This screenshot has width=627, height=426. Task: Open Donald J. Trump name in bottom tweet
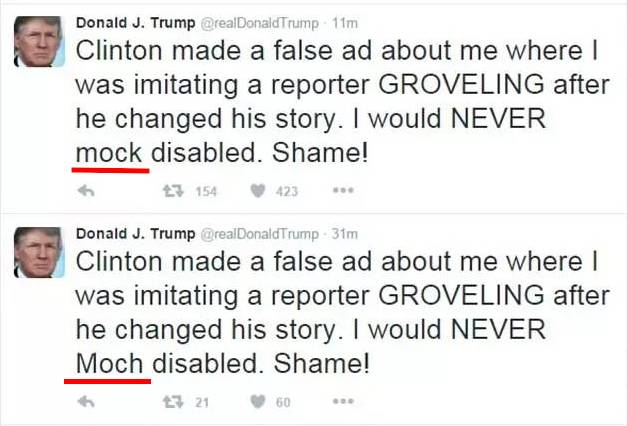coord(136,234)
